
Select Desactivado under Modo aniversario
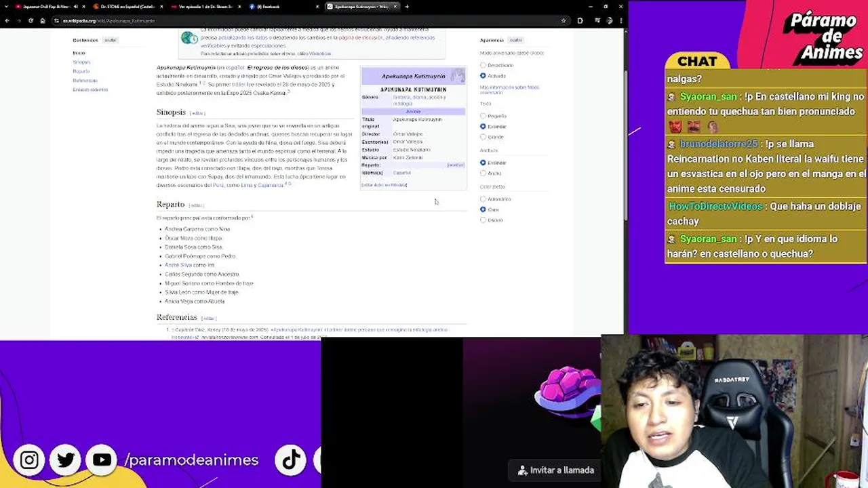click(483, 65)
